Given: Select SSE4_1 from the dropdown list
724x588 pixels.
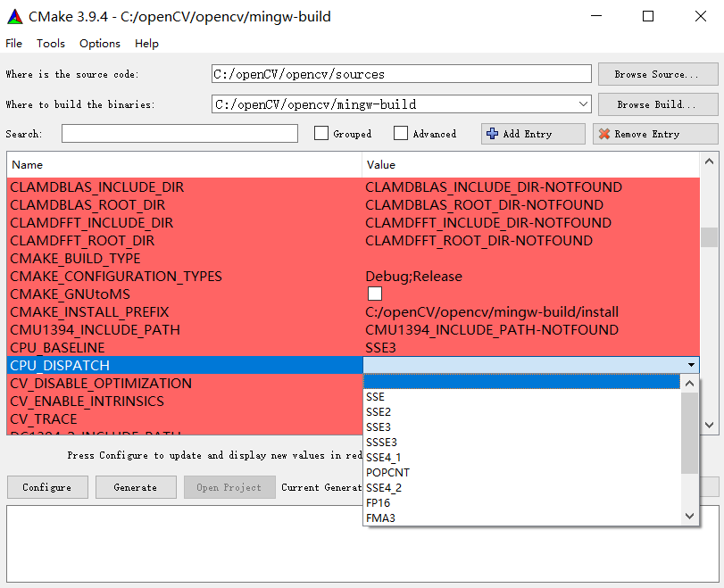Looking at the screenshot, I should click(522, 458).
